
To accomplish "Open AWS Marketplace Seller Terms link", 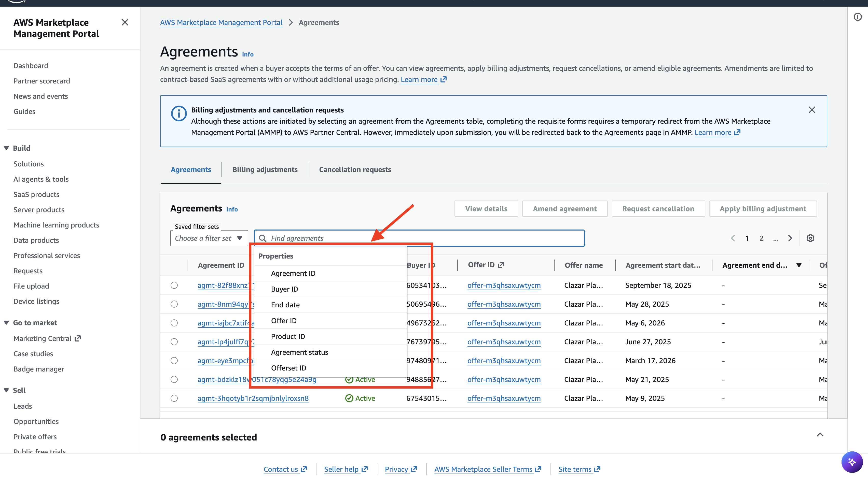I will point(488,469).
